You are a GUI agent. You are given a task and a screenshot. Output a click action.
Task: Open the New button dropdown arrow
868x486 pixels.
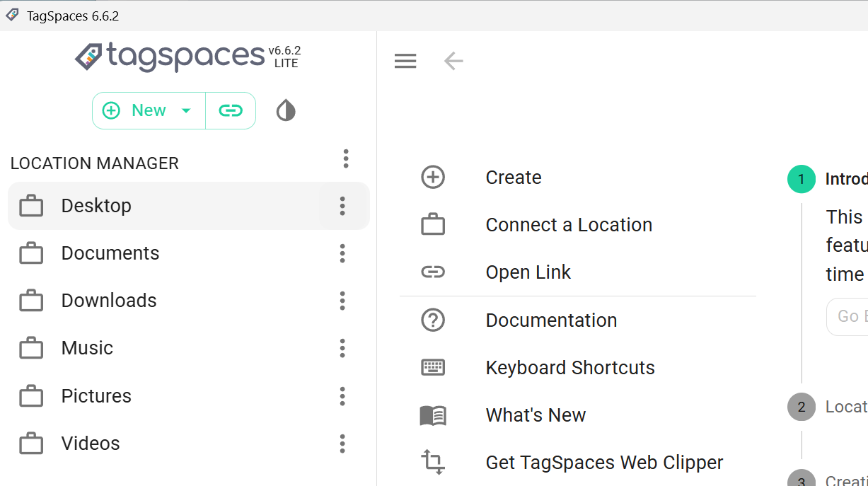186,110
